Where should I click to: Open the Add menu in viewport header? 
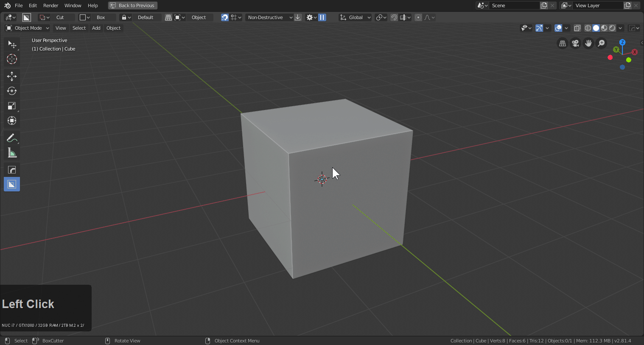96,28
